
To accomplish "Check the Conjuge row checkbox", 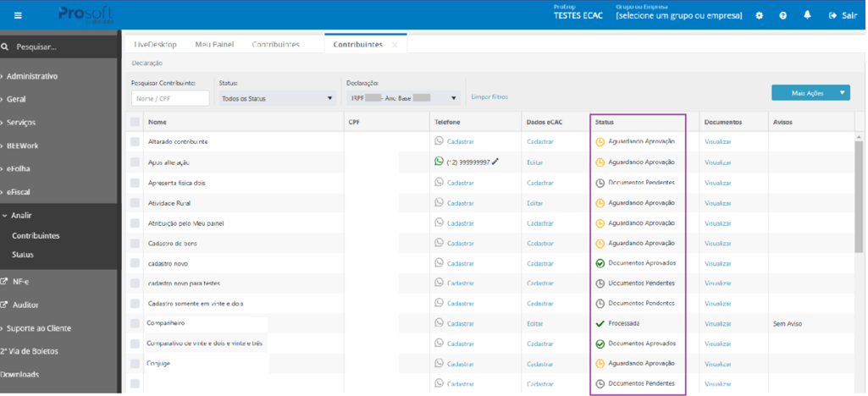I will tap(135, 364).
